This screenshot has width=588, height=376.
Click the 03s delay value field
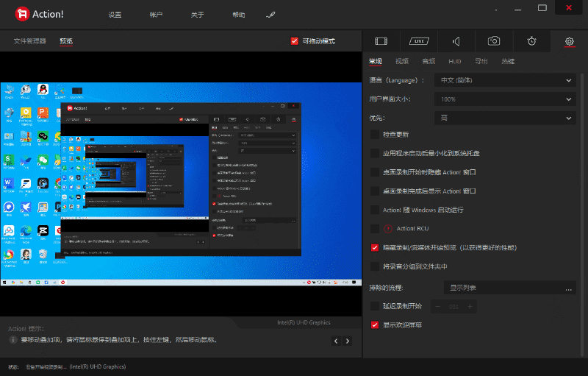(x=453, y=307)
